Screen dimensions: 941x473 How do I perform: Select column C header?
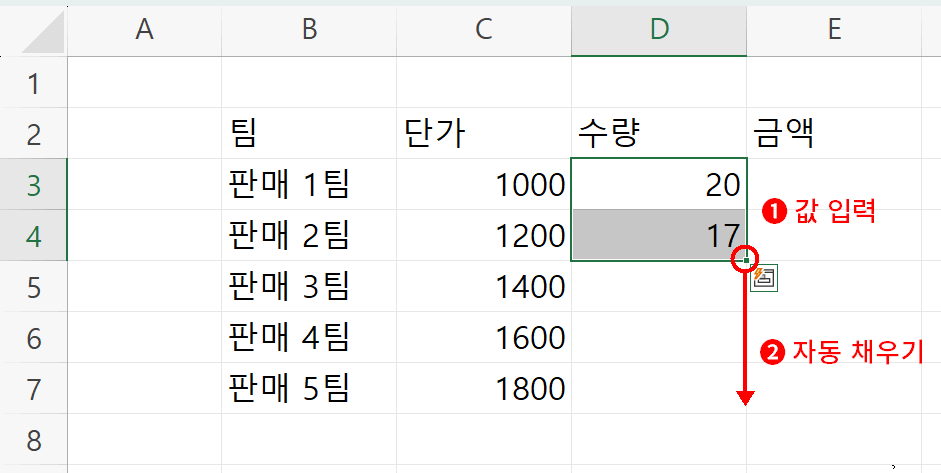(x=484, y=29)
